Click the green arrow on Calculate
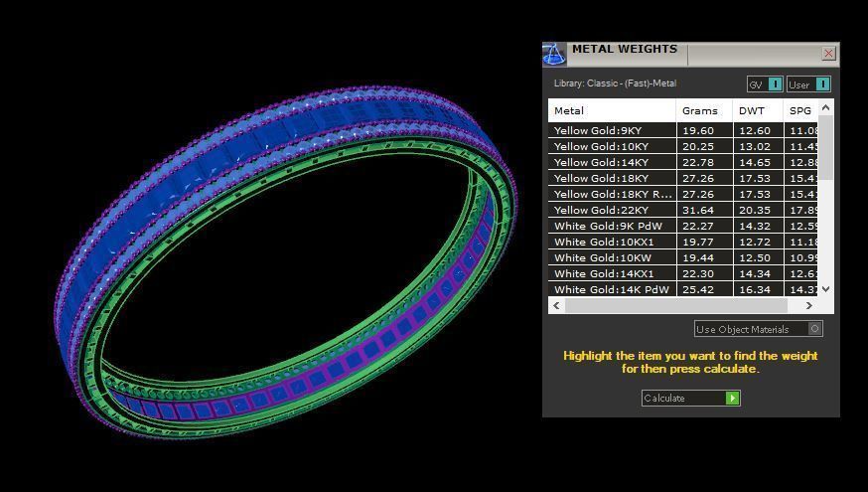Viewport: 868px width, 492px height. pos(732,398)
